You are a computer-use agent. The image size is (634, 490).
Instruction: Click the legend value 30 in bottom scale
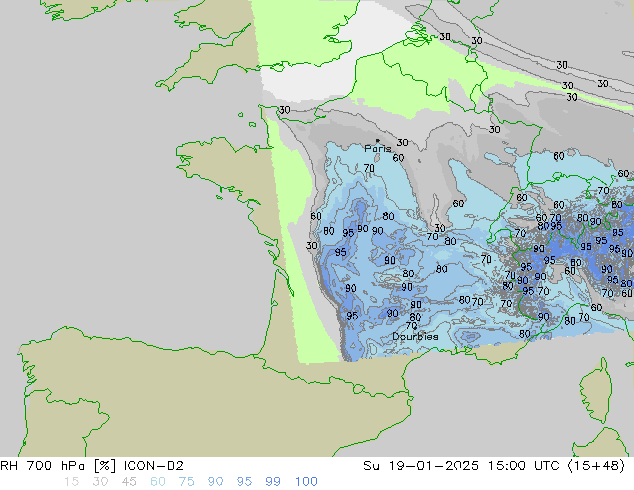coord(100,482)
